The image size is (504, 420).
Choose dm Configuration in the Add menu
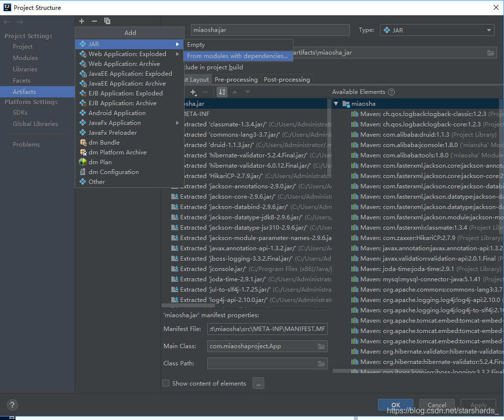click(x=129, y=172)
